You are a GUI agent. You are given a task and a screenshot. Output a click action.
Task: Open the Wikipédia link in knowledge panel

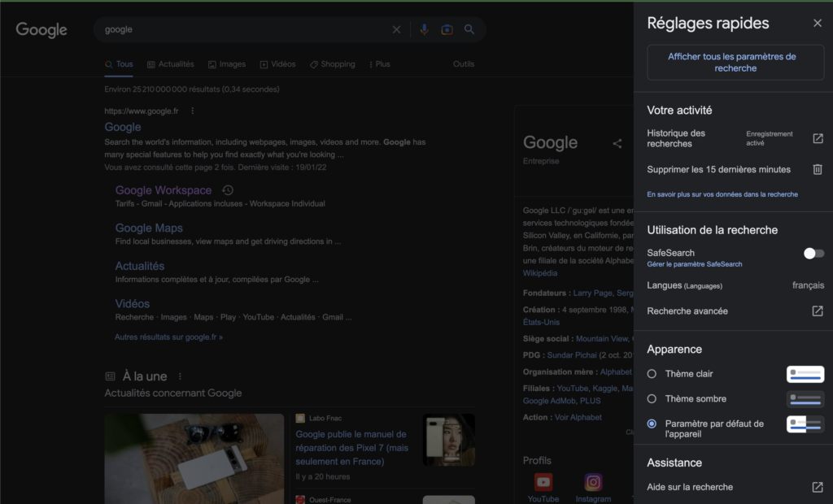tap(540, 273)
